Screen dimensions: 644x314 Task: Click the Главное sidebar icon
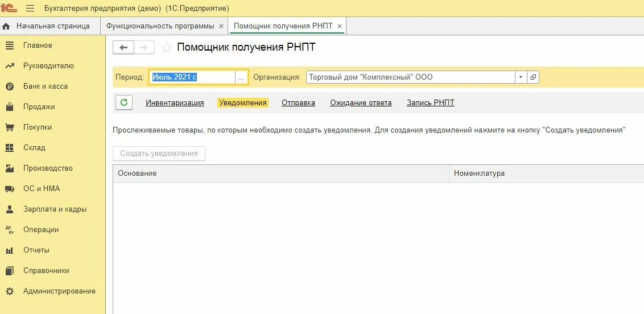tap(10, 45)
